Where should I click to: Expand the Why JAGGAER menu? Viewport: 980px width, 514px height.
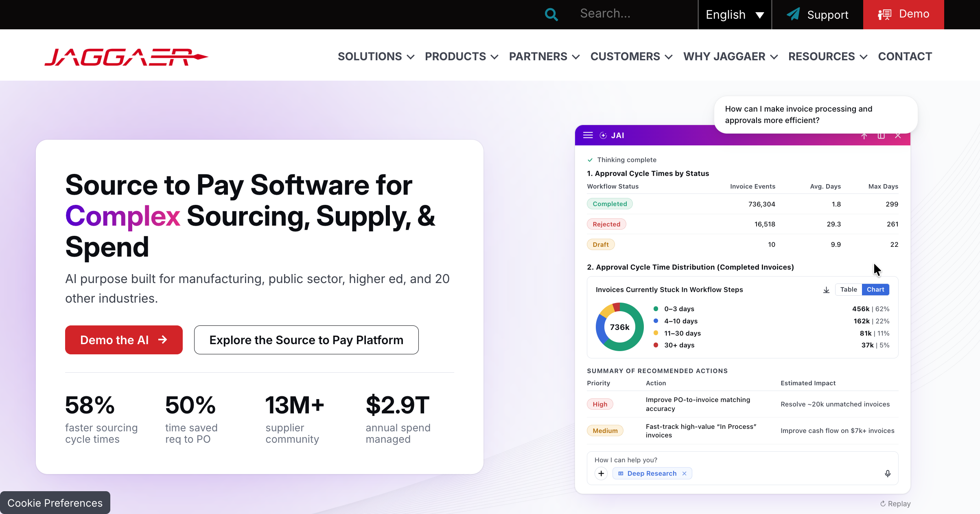click(x=731, y=57)
